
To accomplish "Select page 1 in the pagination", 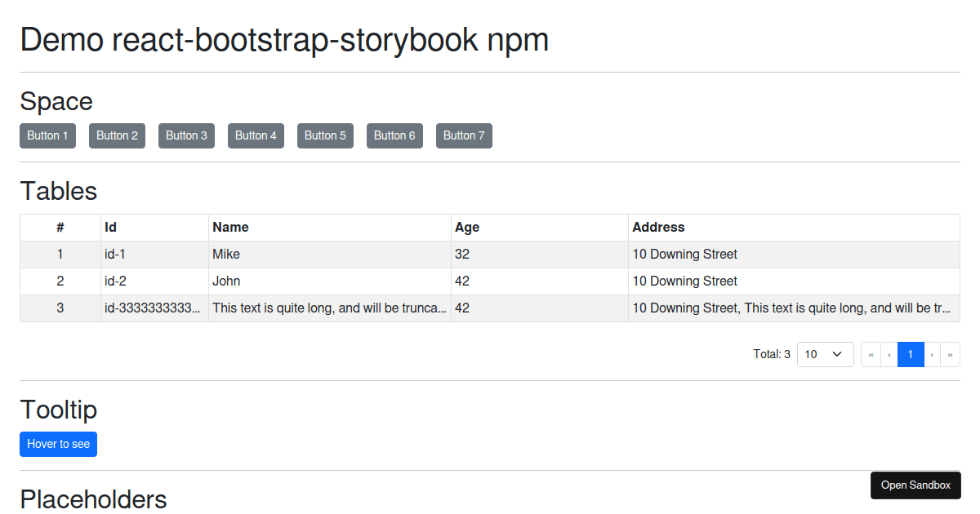I will (x=910, y=354).
